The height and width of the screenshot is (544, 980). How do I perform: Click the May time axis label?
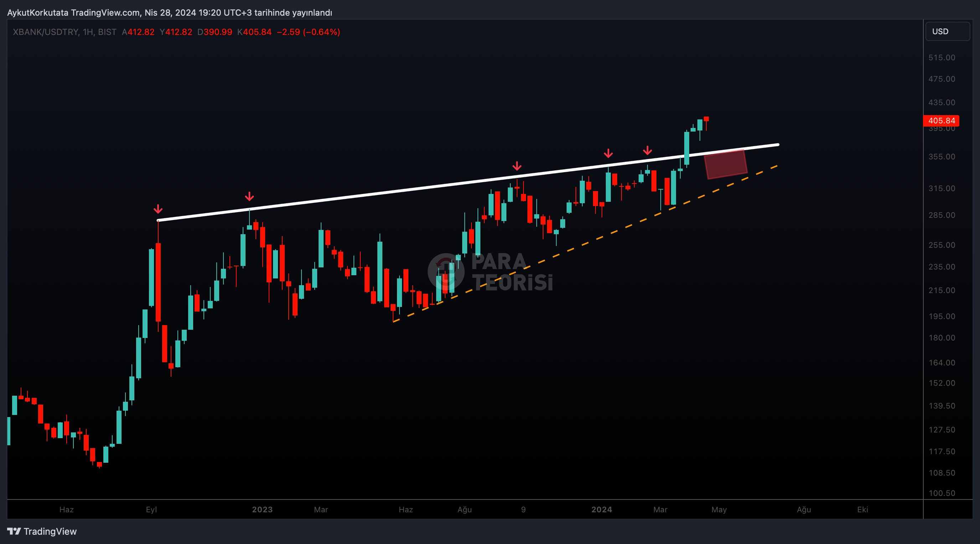(719, 510)
